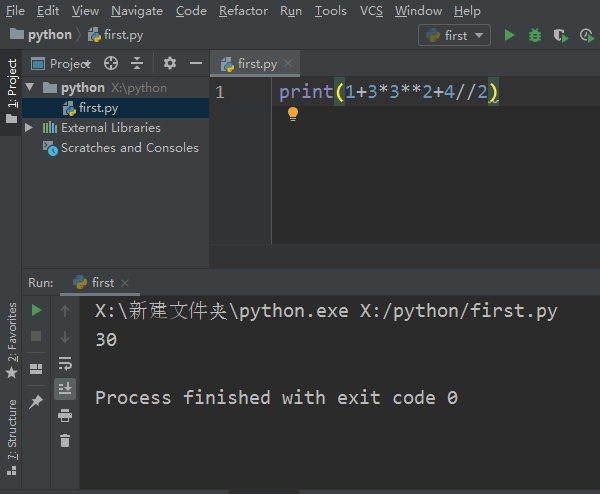
Task: Open the 'first' run configuration dropdown
Action: click(x=455, y=35)
